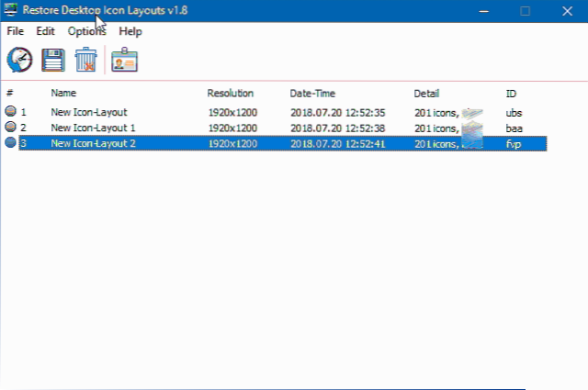Maximize the Restore Desktop Icon Layouts window
This screenshot has height=390, width=588.
(x=525, y=11)
